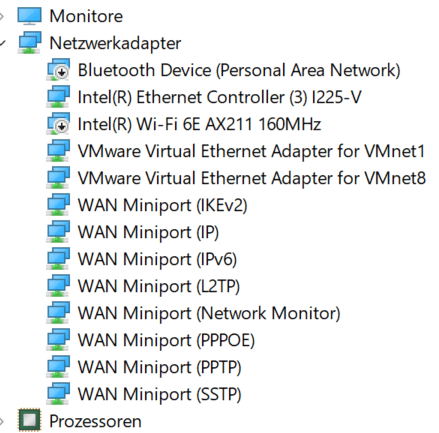Click the Intel Ethernet Controller I225-V icon
This screenshot has height=433, width=439.
(58, 97)
